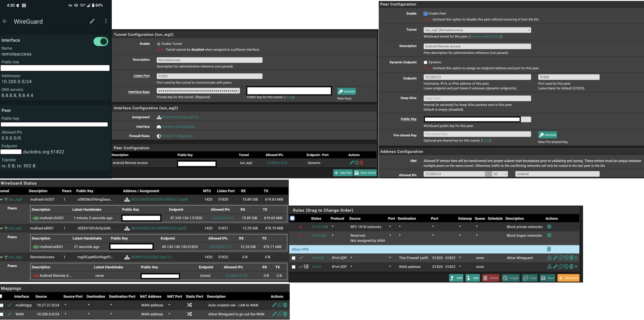Click the orange Separator button
The image size is (644, 320).
568,278
